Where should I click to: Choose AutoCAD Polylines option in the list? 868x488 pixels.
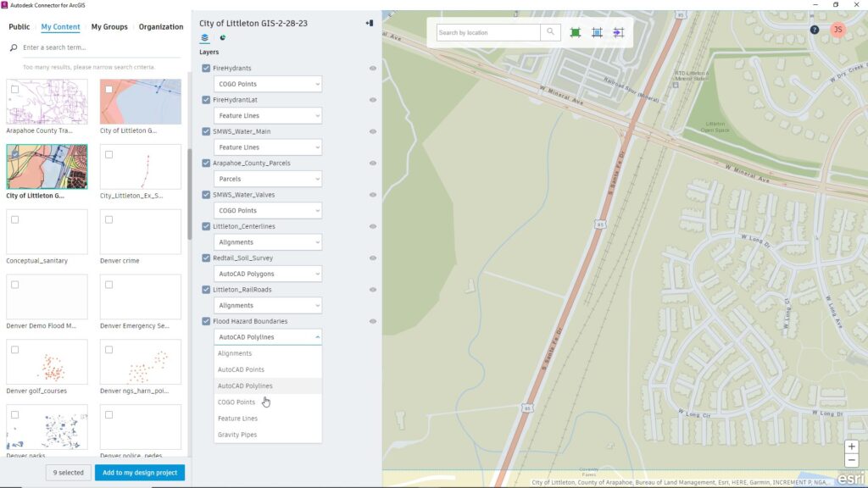coord(267,385)
